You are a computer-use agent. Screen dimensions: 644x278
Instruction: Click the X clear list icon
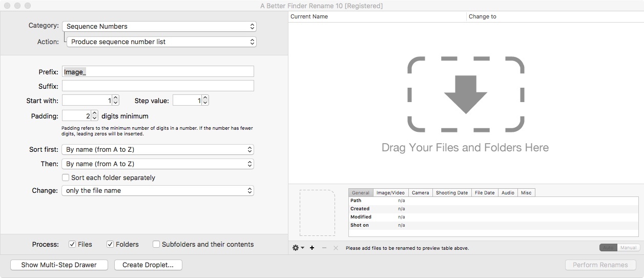[336, 248]
